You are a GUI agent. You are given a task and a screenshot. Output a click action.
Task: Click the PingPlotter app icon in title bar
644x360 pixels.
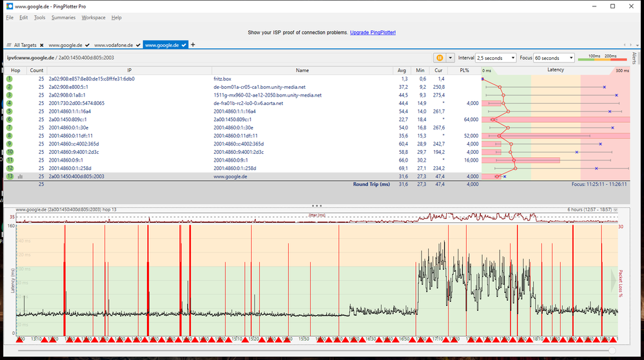(x=10, y=6)
